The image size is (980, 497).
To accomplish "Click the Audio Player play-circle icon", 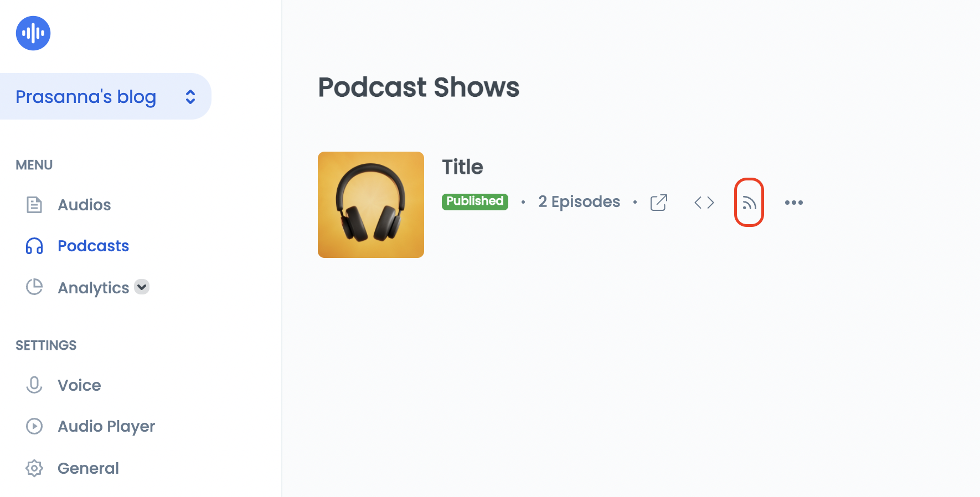I will (x=34, y=426).
